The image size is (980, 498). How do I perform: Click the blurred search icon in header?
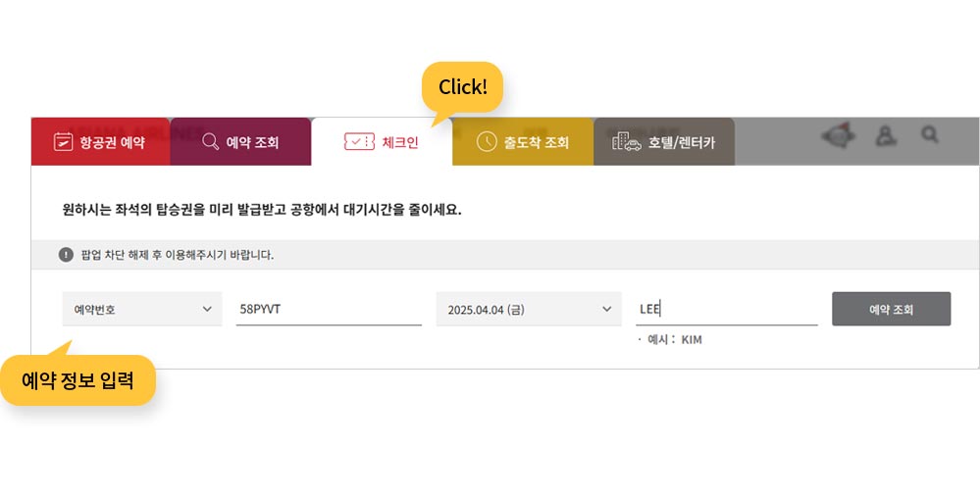[x=929, y=133]
